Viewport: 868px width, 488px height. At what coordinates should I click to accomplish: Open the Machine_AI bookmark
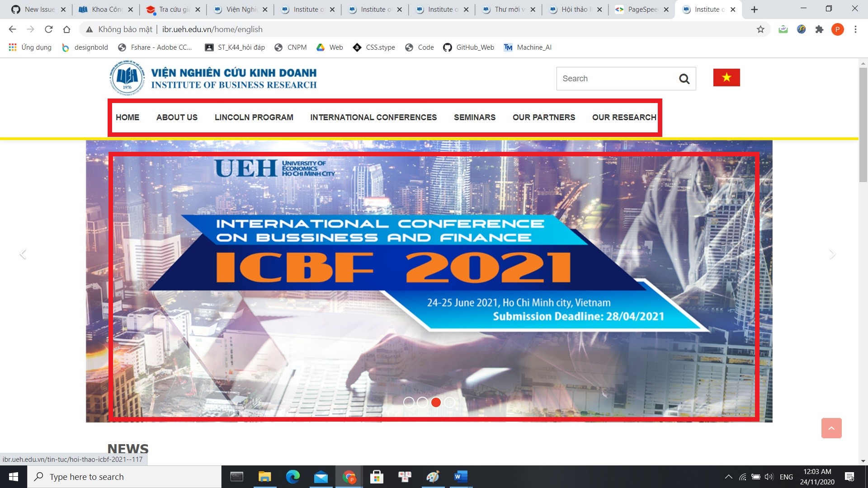coord(527,47)
